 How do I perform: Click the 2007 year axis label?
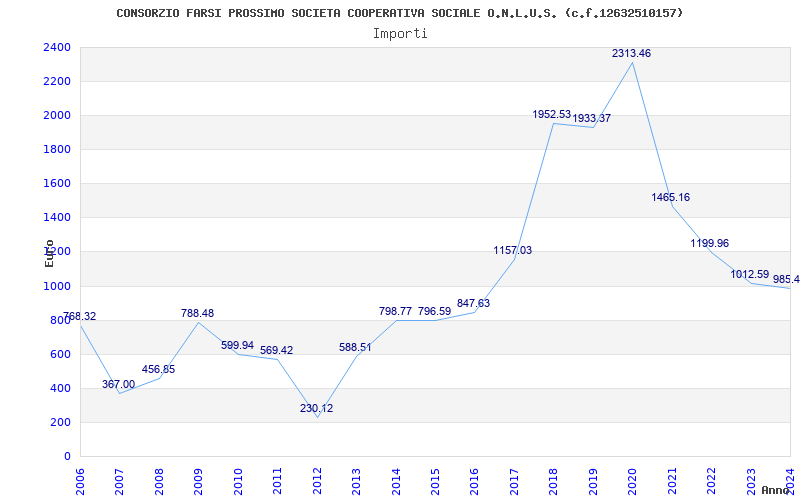click(x=120, y=481)
